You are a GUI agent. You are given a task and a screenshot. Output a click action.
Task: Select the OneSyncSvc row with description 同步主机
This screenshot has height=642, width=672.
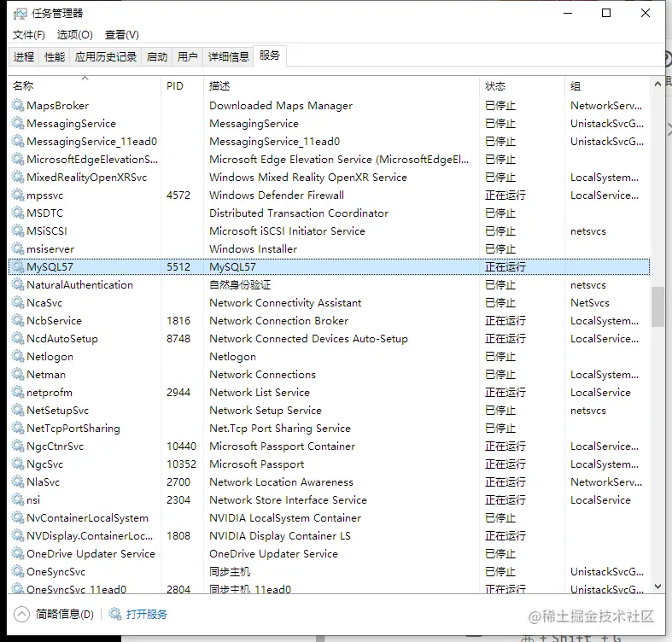[x=329, y=572]
